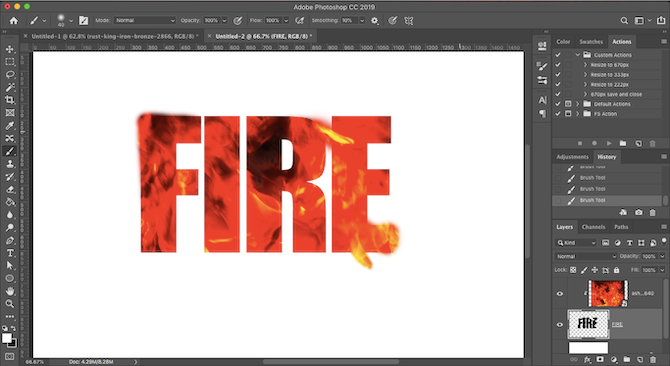
Task: Lock all layer attributes
Action: click(x=616, y=270)
